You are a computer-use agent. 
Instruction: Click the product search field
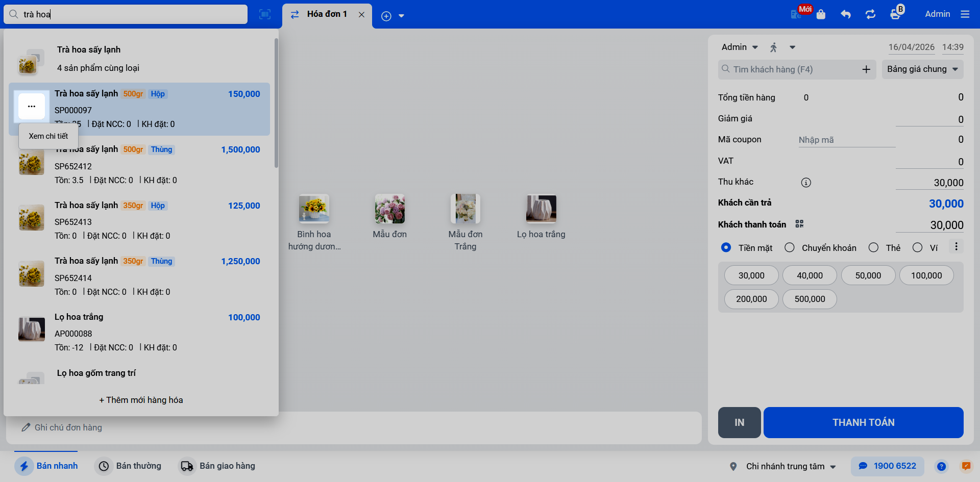pyautogui.click(x=126, y=14)
